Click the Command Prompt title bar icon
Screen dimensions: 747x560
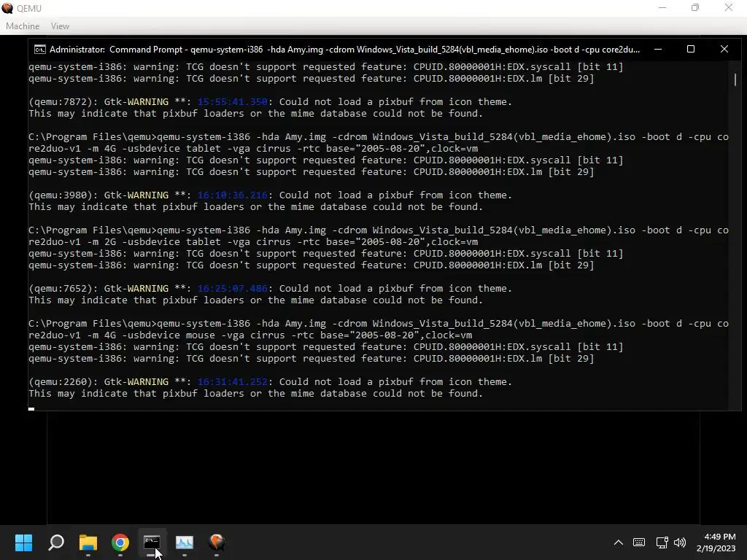coord(40,50)
